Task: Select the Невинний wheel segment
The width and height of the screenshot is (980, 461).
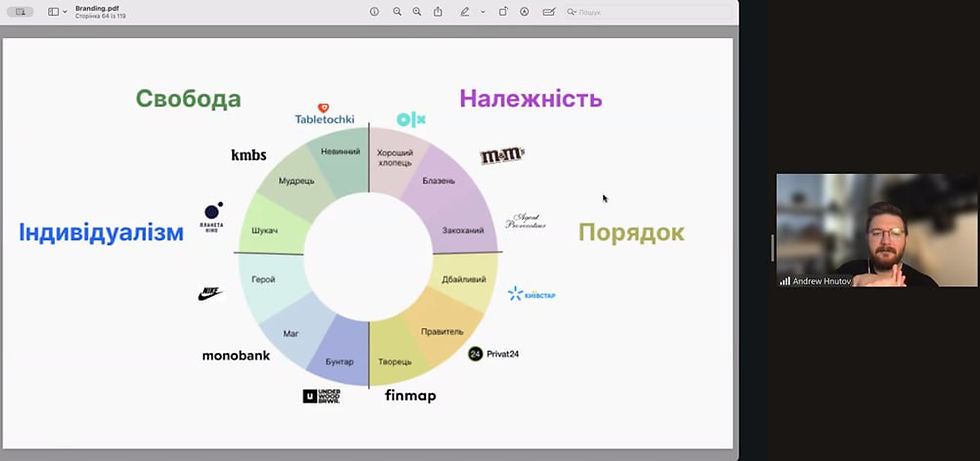Action: point(341,151)
